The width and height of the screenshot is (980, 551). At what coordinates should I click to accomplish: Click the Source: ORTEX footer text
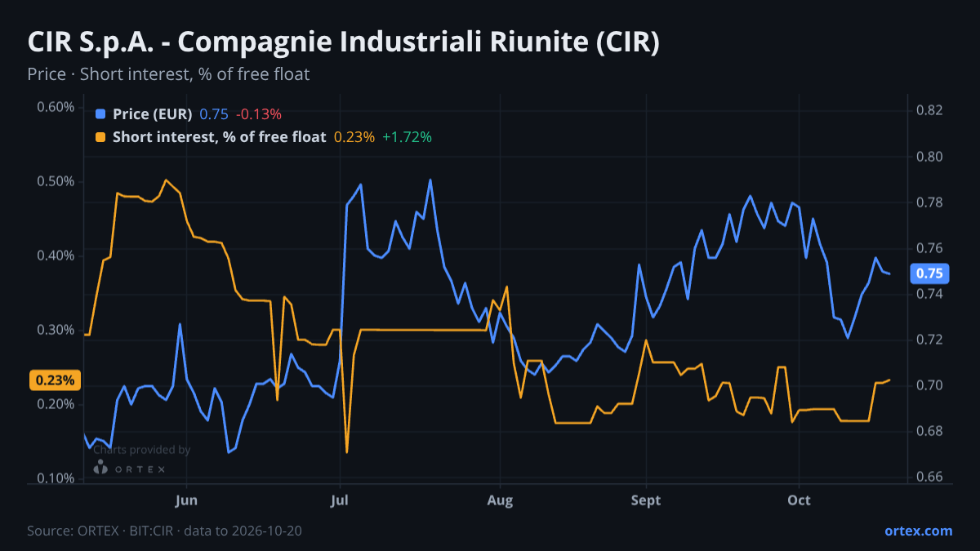164,531
